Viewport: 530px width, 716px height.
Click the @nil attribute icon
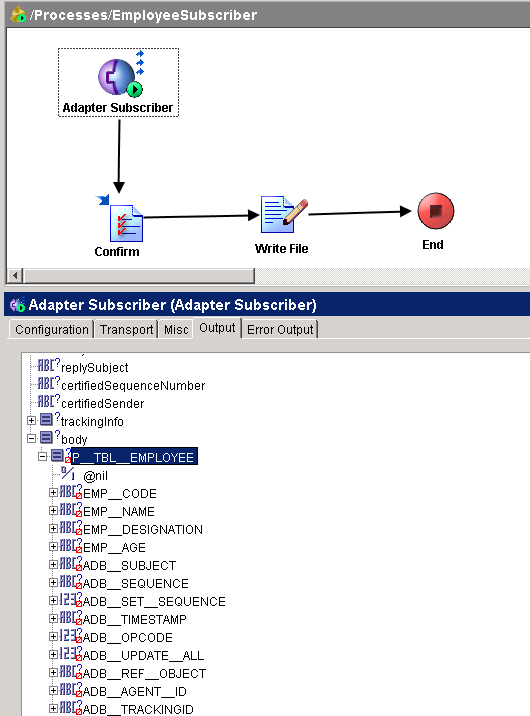(68, 474)
